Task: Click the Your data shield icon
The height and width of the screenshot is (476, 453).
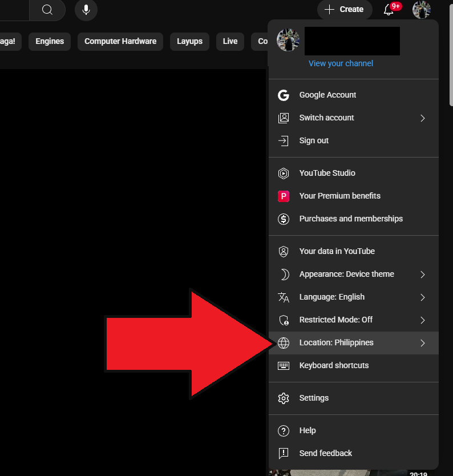Action: tap(284, 251)
